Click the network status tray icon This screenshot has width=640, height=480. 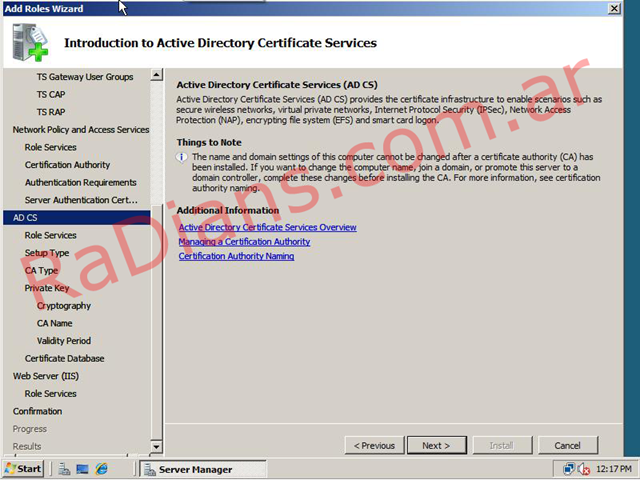point(568,469)
